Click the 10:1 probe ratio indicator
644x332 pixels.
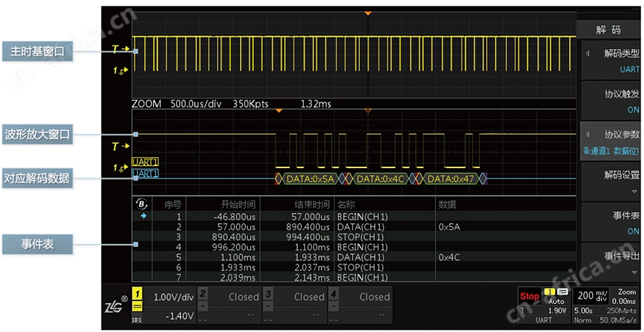(x=137, y=319)
